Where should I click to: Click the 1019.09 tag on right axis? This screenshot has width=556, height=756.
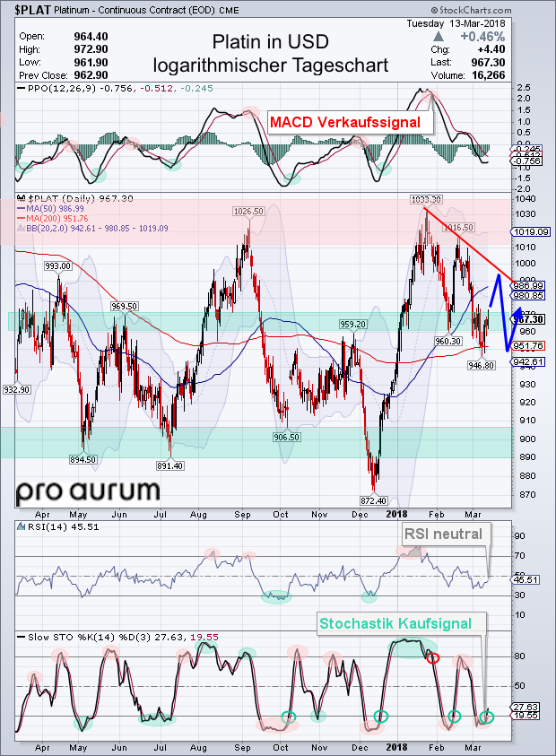point(529,230)
